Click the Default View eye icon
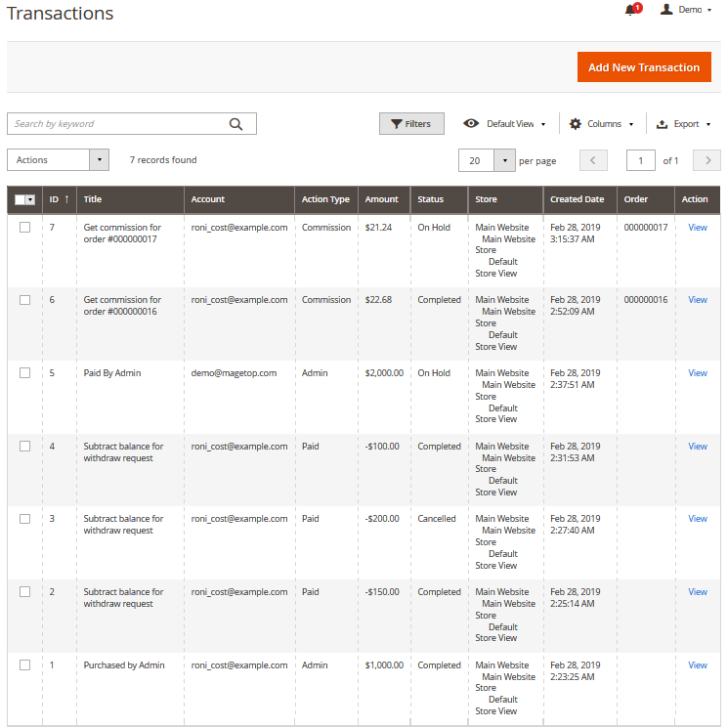The height and width of the screenshot is (728, 728). [x=471, y=124]
